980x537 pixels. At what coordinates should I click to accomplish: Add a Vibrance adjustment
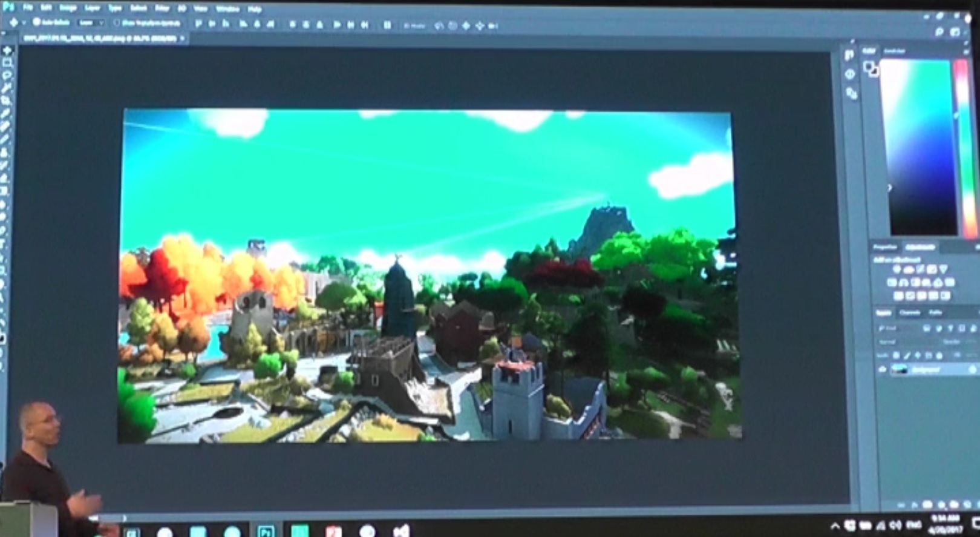point(944,269)
